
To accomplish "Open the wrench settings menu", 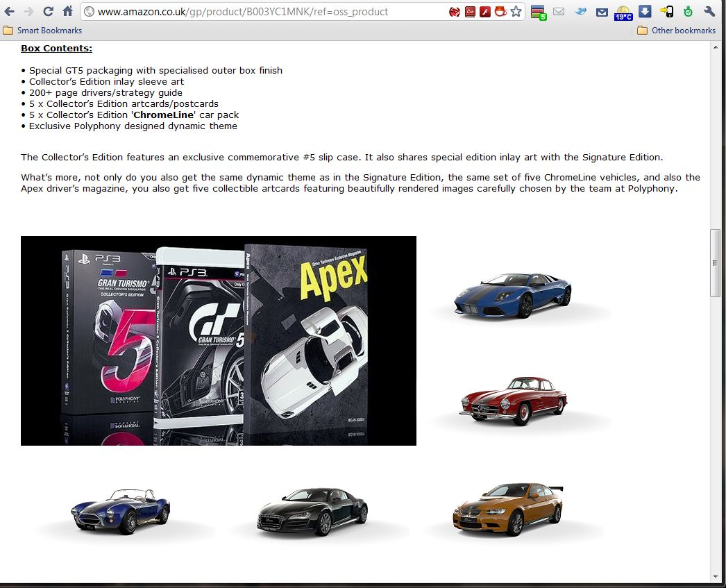I will [x=709, y=11].
